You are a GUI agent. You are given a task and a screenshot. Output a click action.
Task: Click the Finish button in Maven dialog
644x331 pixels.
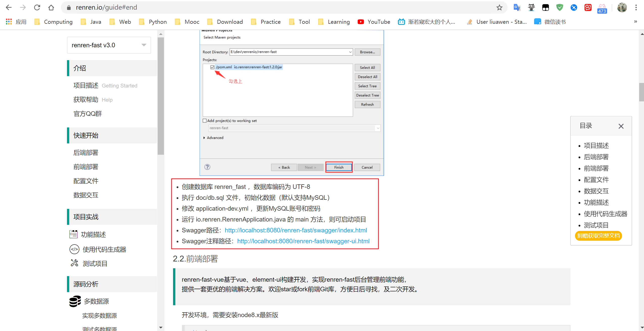(x=339, y=167)
